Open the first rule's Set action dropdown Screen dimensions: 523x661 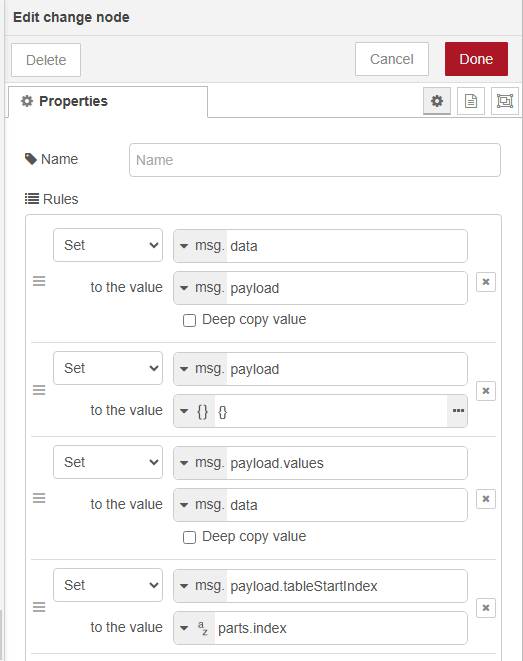point(108,245)
